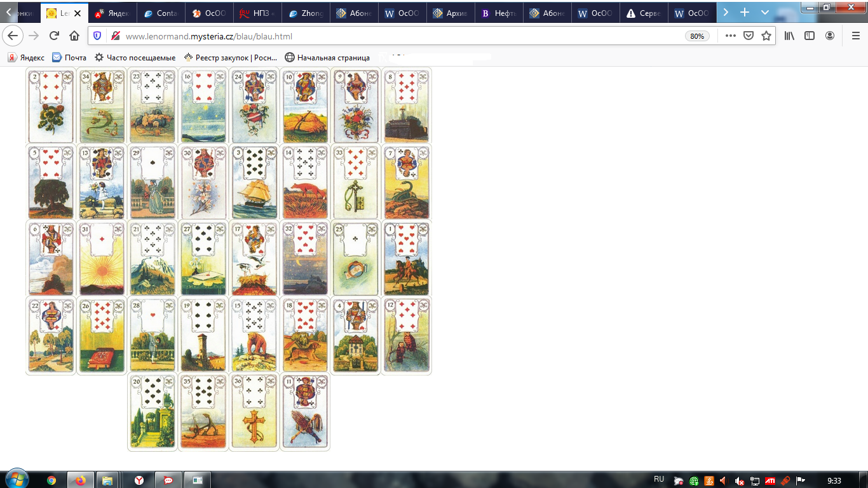Go back to the previous page
The height and width of the screenshot is (488, 868).
14,36
